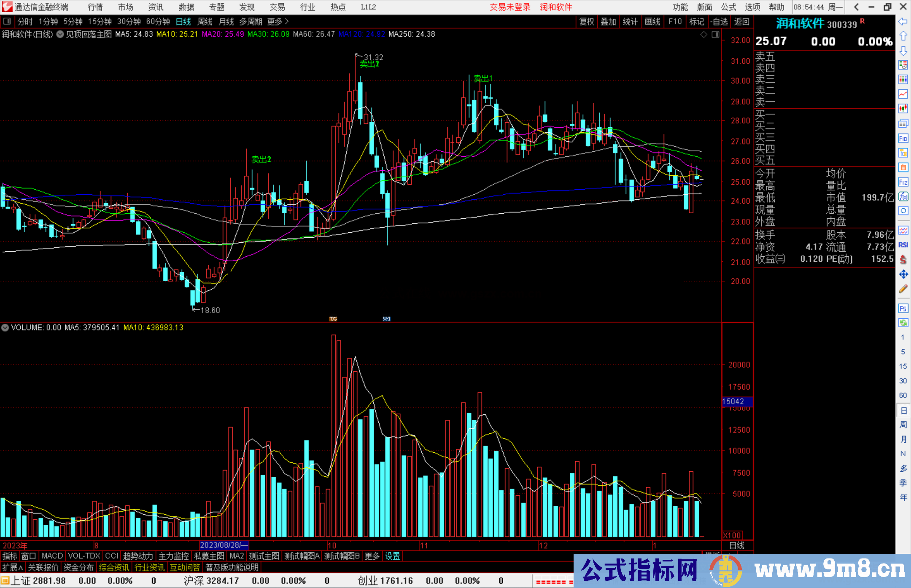This screenshot has width=911, height=588.
Task: Open the f(x) formula manager icon
Action: click(x=903, y=197)
